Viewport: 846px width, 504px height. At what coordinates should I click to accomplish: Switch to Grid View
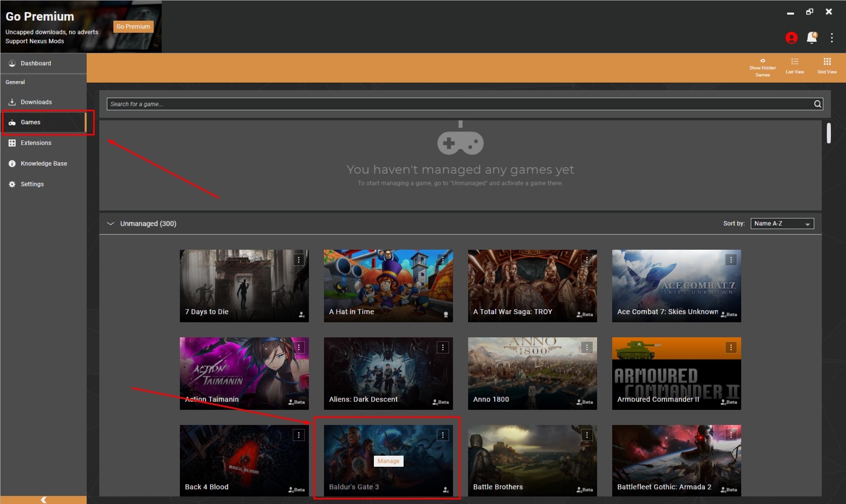click(827, 66)
